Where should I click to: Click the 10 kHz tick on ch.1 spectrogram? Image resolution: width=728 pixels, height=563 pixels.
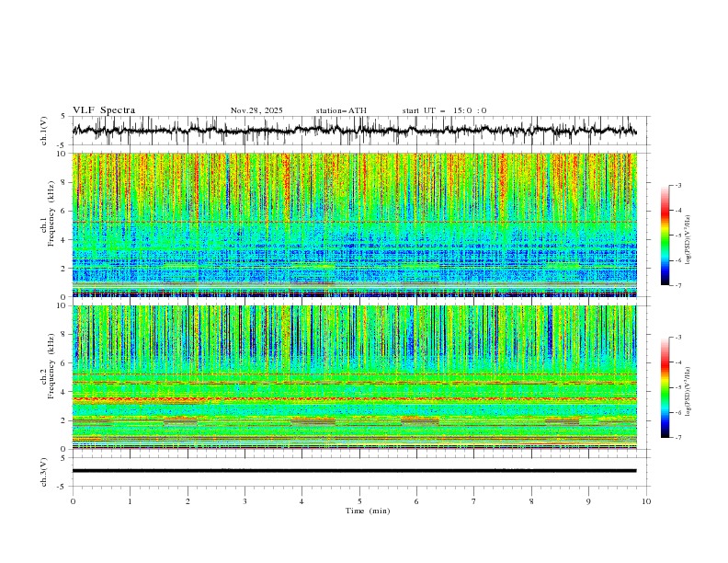pyautogui.click(x=61, y=154)
